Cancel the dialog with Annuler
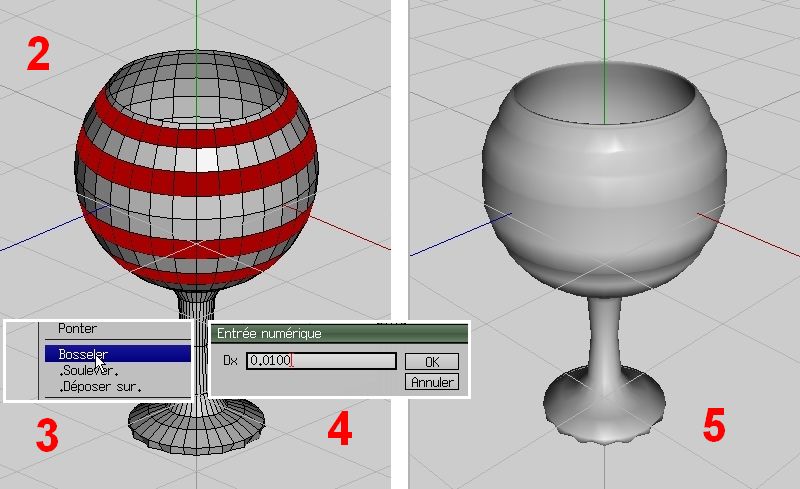The height and width of the screenshot is (489, 800). (x=432, y=382)
